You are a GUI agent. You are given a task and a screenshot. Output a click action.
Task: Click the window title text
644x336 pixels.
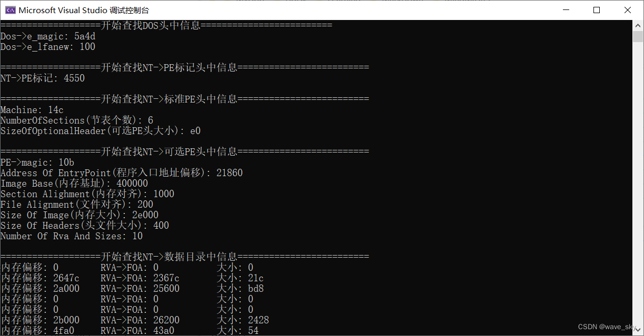point(84,10)
